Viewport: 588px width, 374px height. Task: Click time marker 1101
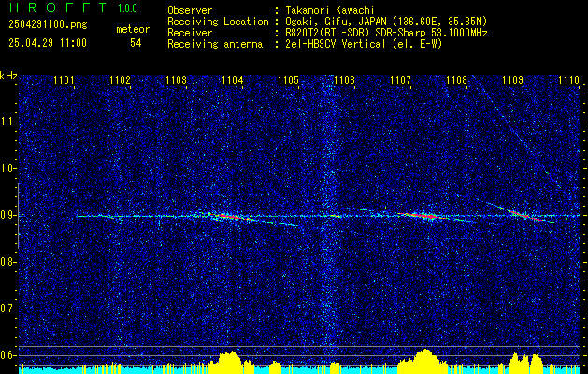(x=65, y=80)
